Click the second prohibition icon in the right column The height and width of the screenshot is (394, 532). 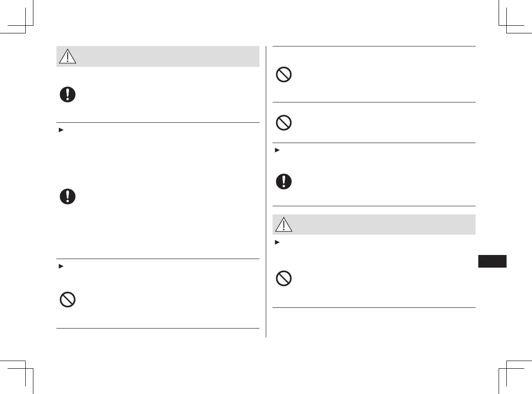[x=283, y=123]
